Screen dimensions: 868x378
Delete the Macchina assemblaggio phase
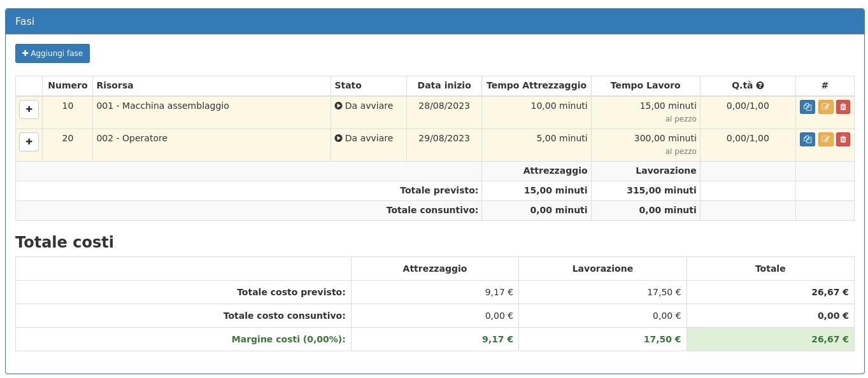click(843, 107)
